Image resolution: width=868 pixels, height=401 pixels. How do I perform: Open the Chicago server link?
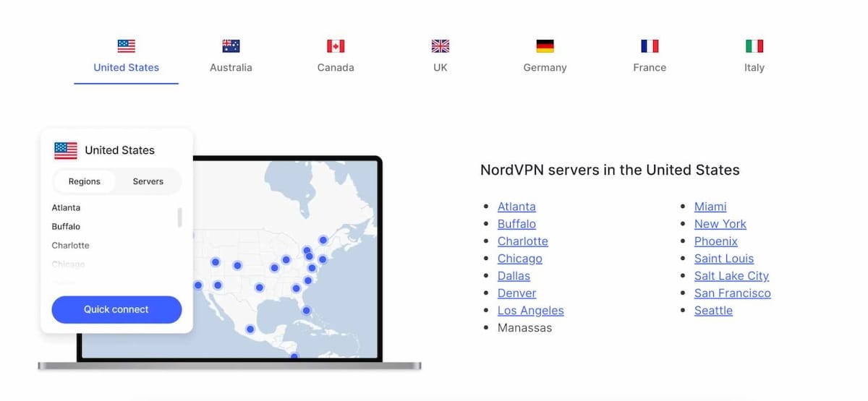(520, 259)
